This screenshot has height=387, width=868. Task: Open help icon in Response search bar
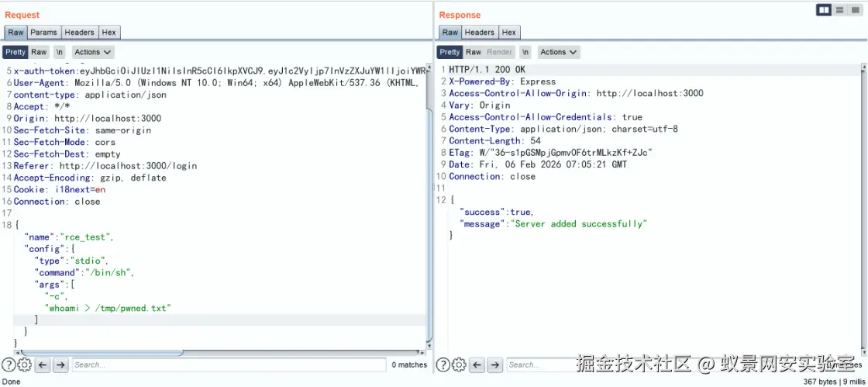point(443,365)
